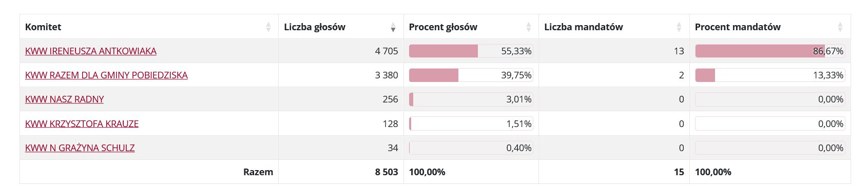
Task: Click the 4 705 votes cell
Action: tap(341, 51)
